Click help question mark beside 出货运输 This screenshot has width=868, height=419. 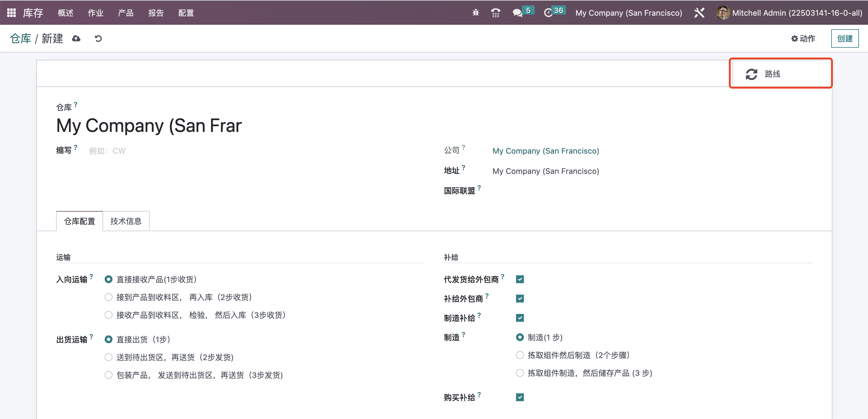(91, 337)
